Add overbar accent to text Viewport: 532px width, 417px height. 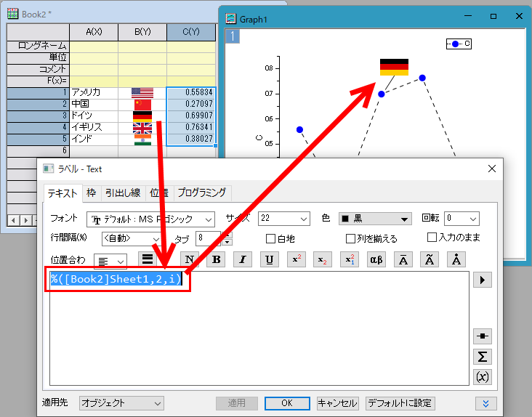[403, 259]
